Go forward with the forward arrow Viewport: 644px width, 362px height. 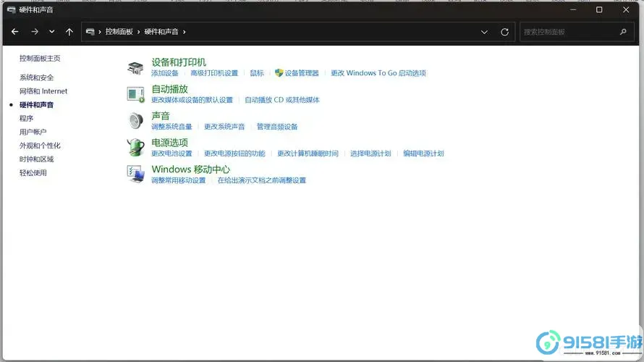point(35,32)
